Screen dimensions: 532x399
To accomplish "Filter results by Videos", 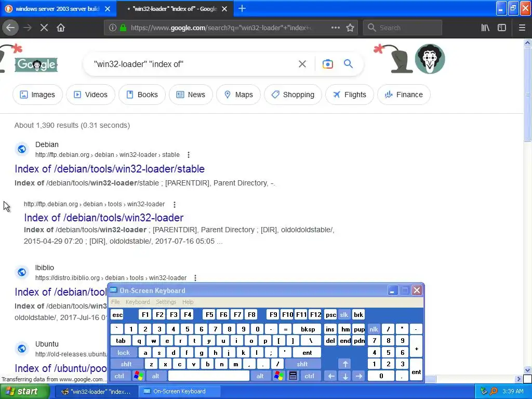I will (90, 95).
